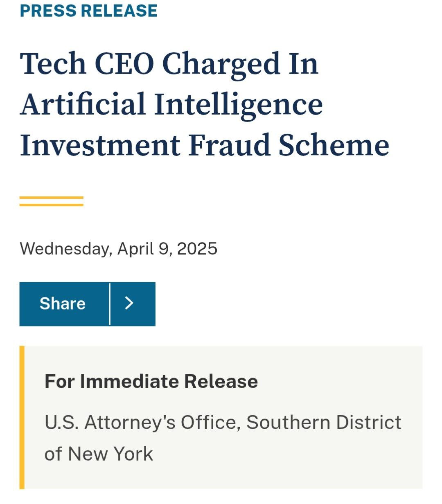This screenshot has height=504, width=442.
Task: Click the Share button label
Action: pyautogui.click(x=63, y=304)
